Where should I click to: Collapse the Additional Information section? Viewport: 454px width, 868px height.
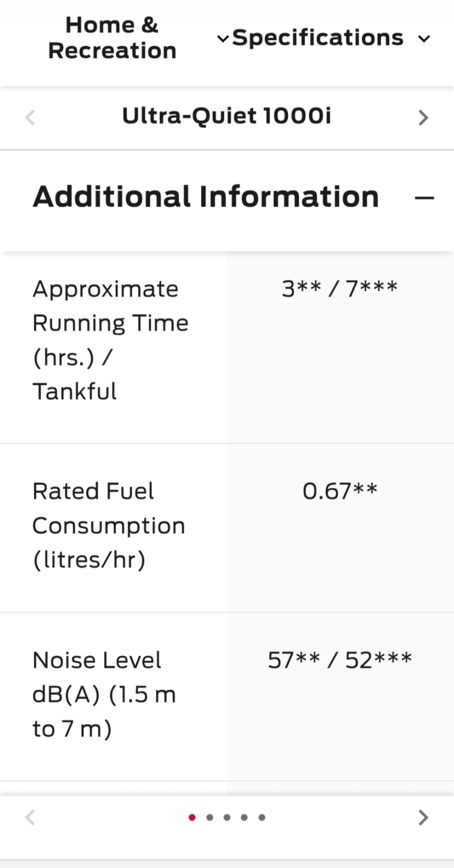(x=424, y=198)
